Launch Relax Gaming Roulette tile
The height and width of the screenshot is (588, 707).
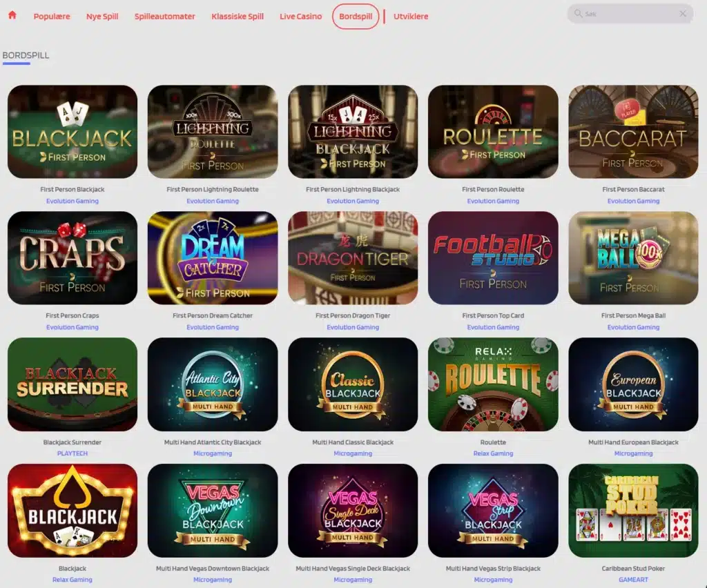click(493, 384)
